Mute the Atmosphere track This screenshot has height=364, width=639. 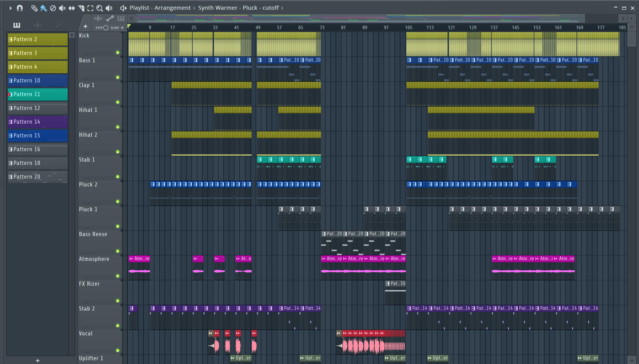tap(118, 276)
